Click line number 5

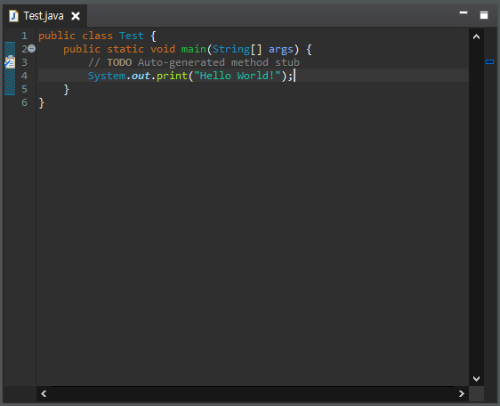click(24, 89)
